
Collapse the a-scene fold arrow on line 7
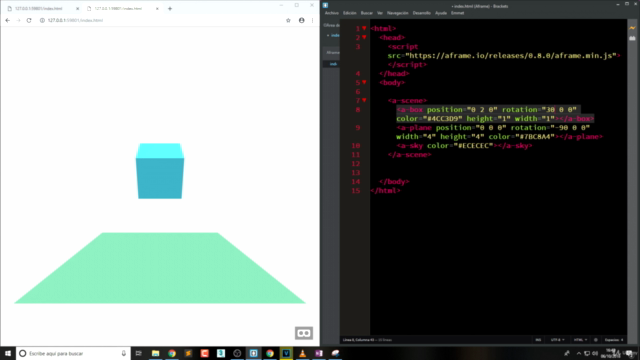[x=364, y=100]
